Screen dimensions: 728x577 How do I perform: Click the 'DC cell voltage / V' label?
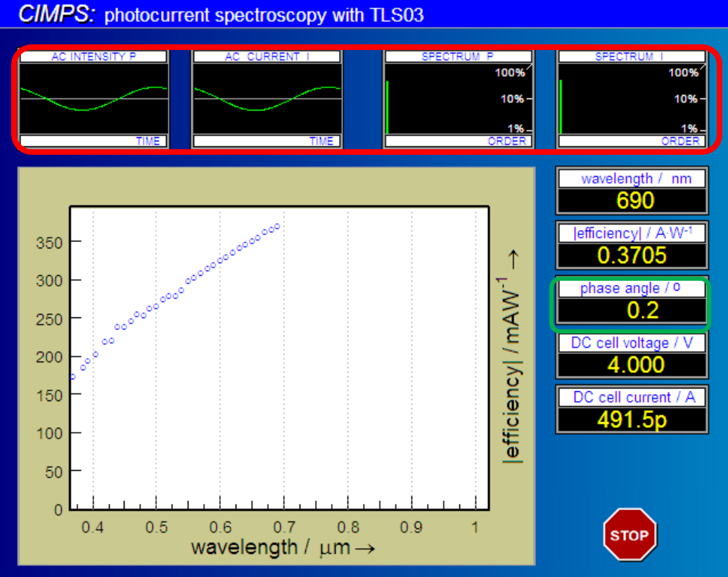tap(631, 343)
